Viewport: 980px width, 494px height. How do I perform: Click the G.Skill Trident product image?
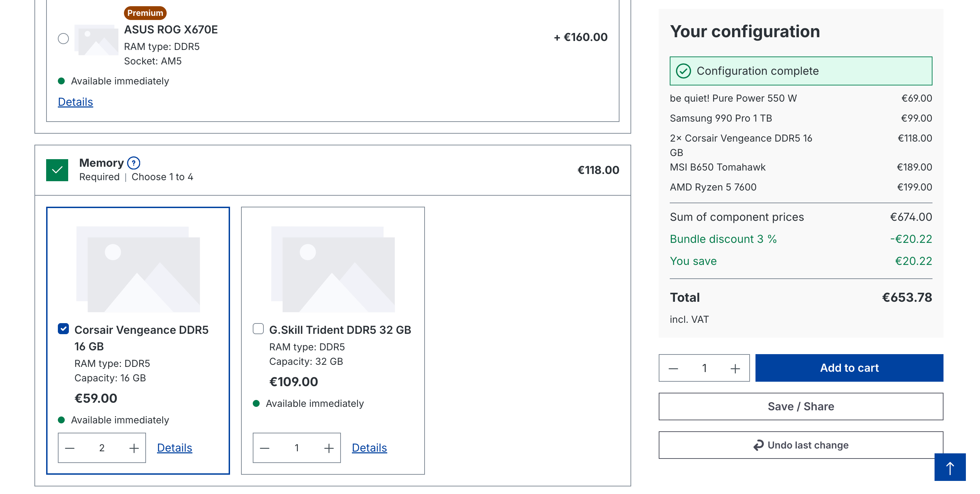(x=333, y=269)
